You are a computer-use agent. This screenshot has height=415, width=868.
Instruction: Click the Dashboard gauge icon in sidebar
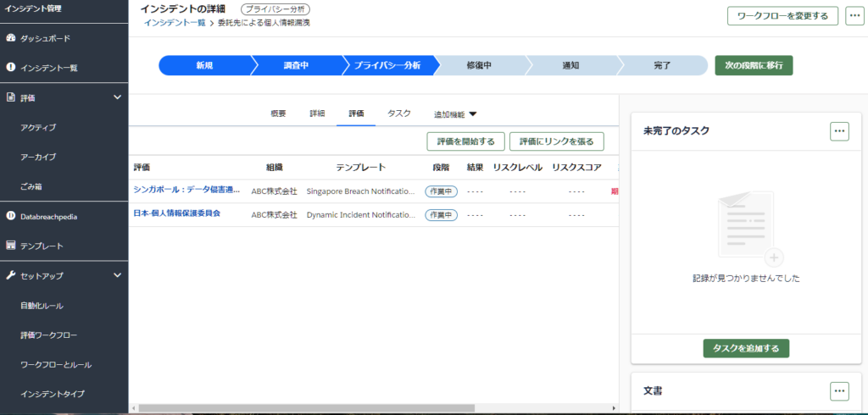(x=11, y=39)
